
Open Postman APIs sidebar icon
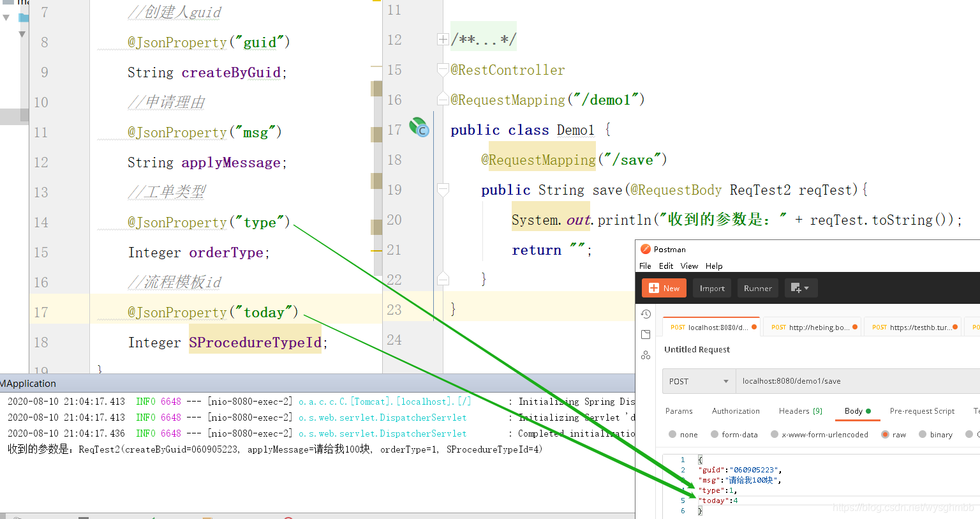pos(646,355)
